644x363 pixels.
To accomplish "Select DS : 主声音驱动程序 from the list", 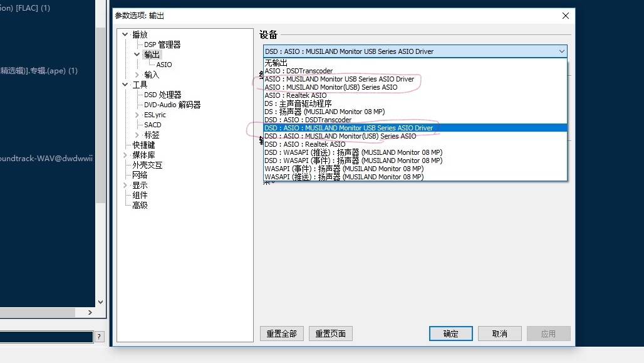I will coord(298,103).
